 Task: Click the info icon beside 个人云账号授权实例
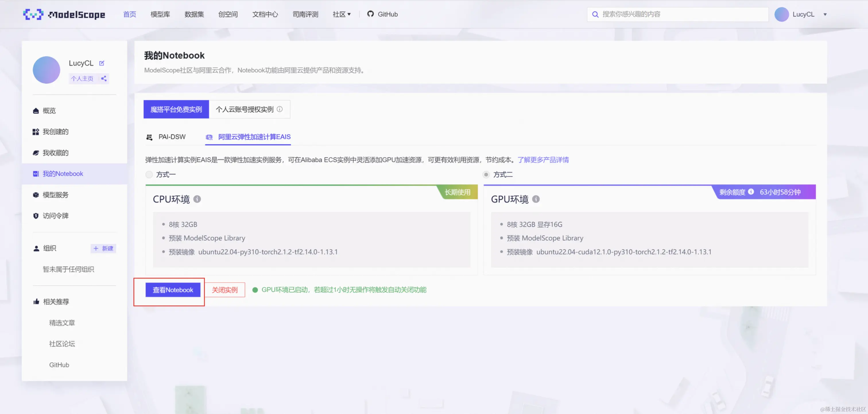280,109
